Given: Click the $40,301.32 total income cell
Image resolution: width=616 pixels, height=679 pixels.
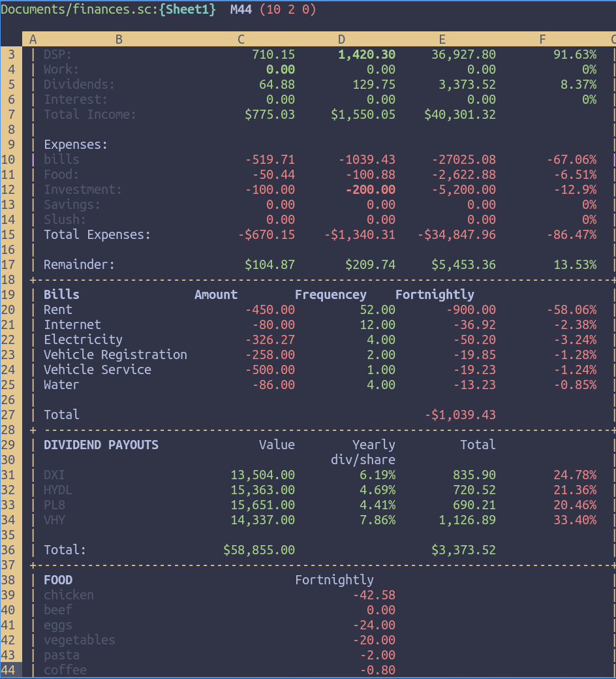Looking at the screenshot, I should [460, 115].
